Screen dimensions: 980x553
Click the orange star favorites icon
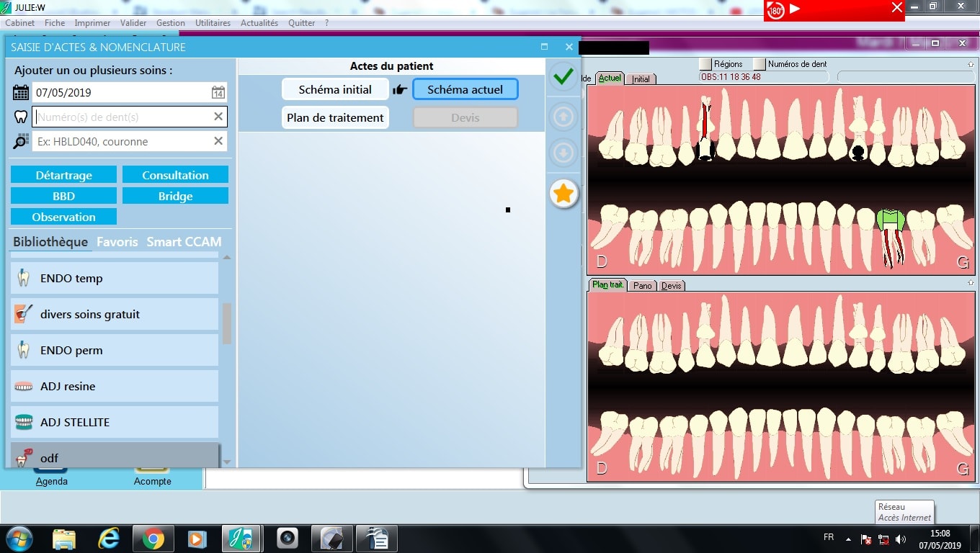(563, 194)
